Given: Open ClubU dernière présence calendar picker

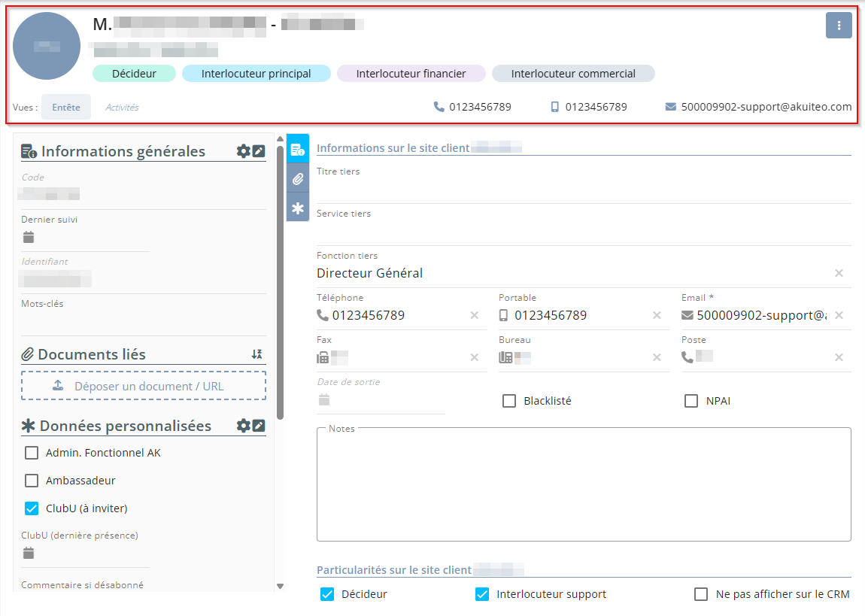Looking at the screenshot, I should coord(29,554).
